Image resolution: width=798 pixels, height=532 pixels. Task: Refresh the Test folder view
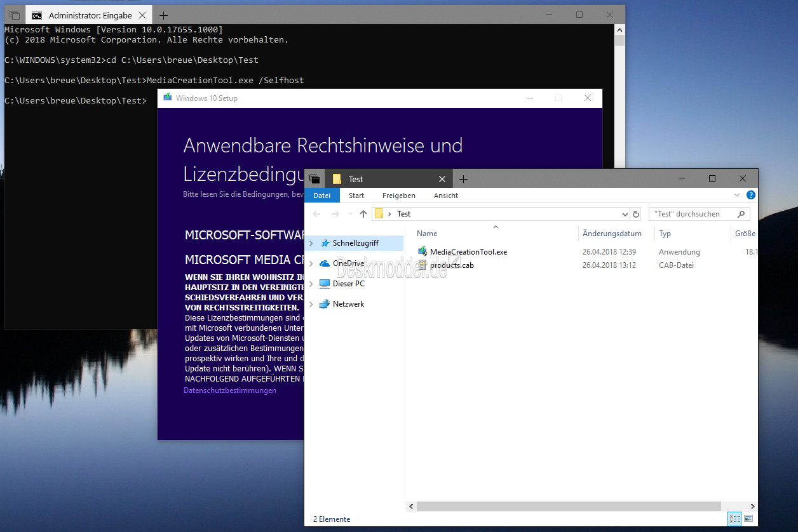pyautogui.click(x=636, y=214)
